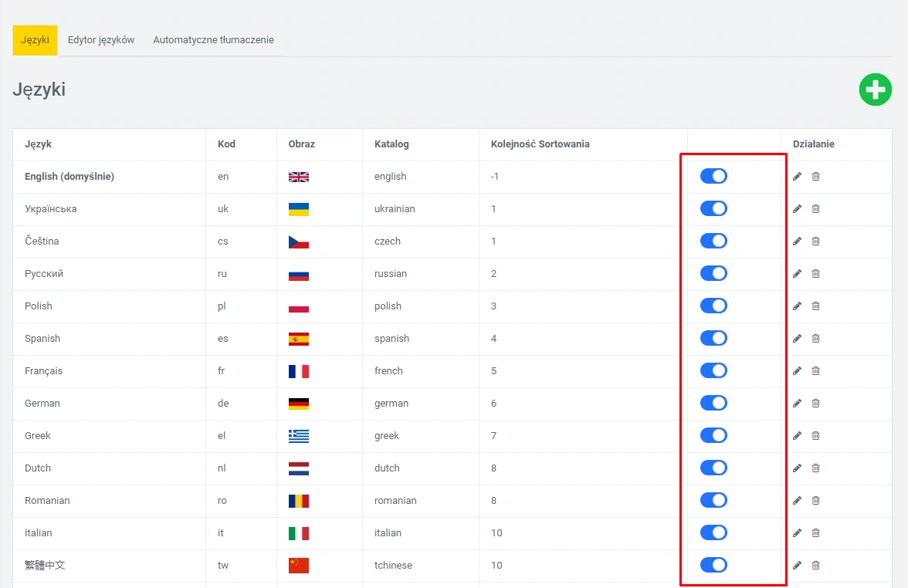The height and width of the screenshot is (588, 908).
Task: Turn off the Dutch language toggle
Action: pos(713,468)
